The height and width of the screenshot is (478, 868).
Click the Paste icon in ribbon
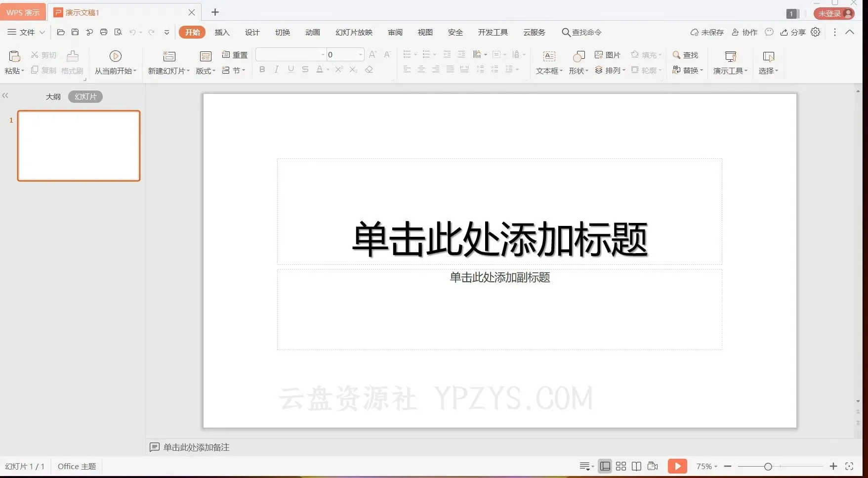pos(14,56)
